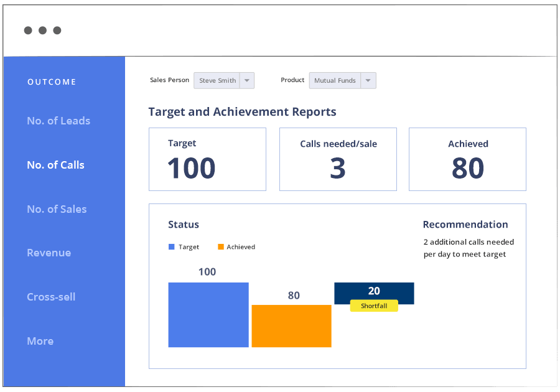Click the first window control dot
Screen dimensions: 560x392
(x=28, y=30)
